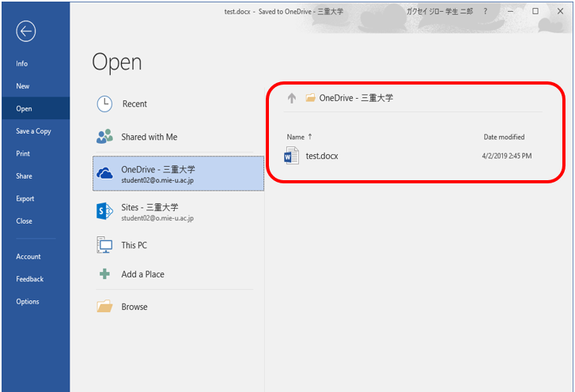The height and width of the screenshot is (392, 575).
Task: Open the Export page
Action: click(x=36, y=198)
